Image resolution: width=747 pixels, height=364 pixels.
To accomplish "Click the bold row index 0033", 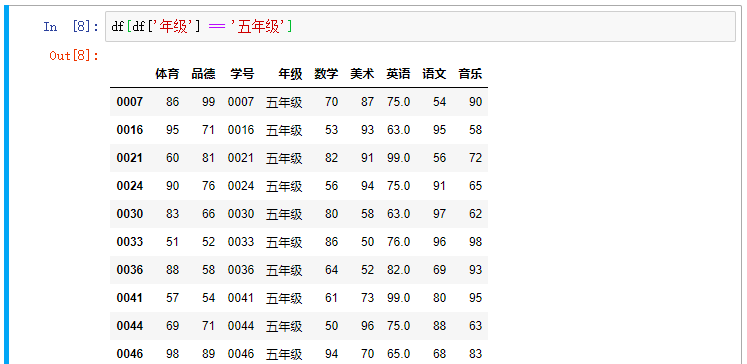I will [130, 242].
